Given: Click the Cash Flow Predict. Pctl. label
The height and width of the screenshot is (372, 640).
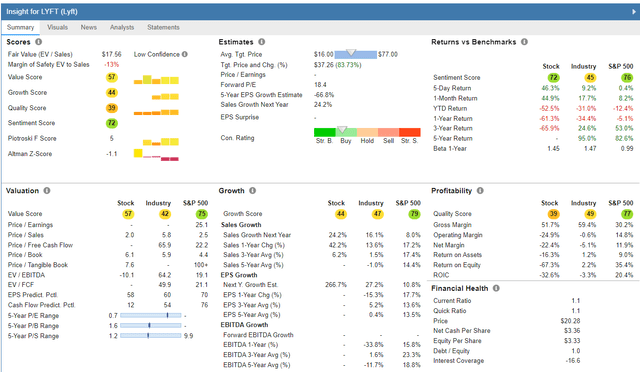Looking at the screenshot, I should 41,305.
